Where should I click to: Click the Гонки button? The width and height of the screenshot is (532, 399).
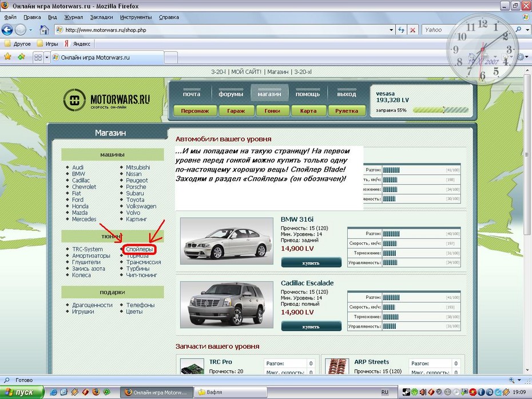(x=272, y=111)
